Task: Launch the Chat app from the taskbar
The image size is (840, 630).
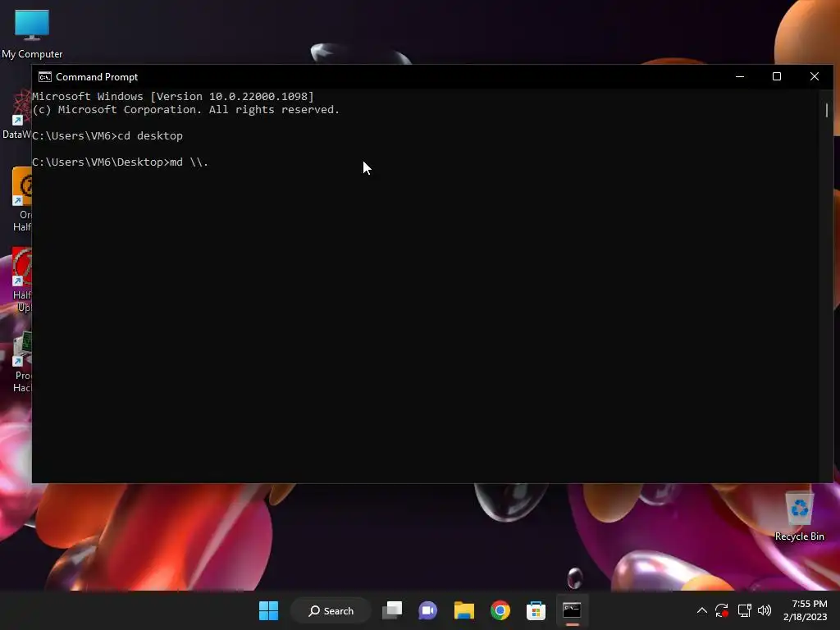Action: 428,610
